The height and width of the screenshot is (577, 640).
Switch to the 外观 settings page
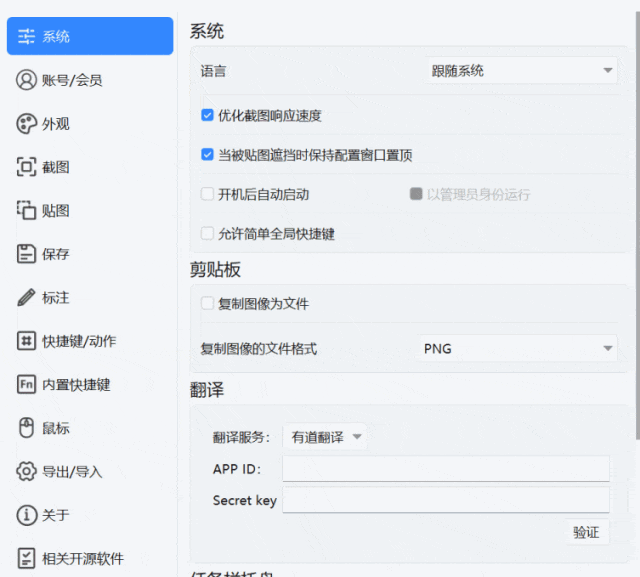90,124
